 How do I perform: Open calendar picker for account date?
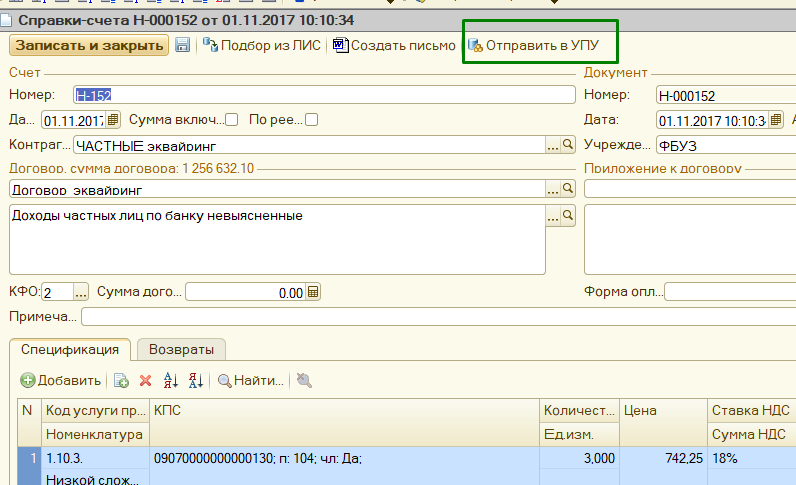[x=112, y=120]
